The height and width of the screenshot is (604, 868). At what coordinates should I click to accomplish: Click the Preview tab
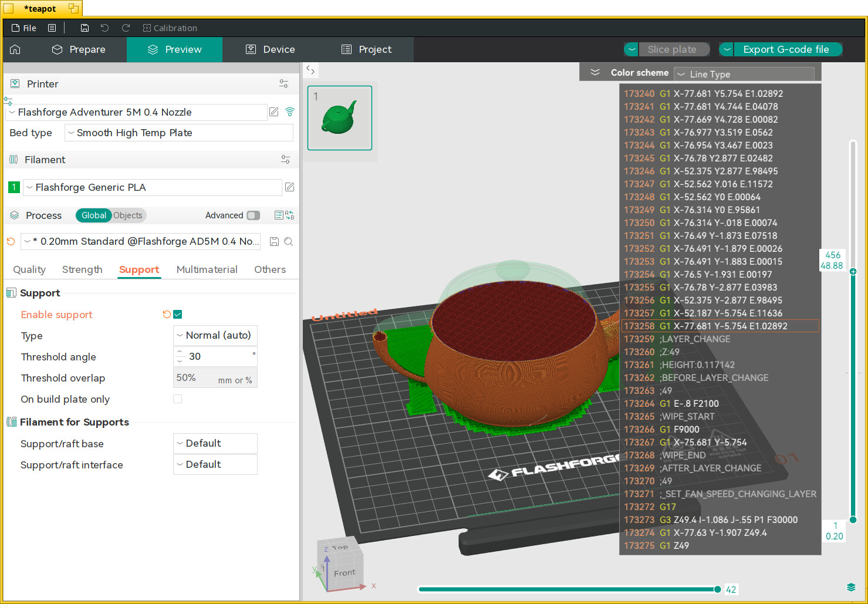pyautogui.click(x=174, y=49)
